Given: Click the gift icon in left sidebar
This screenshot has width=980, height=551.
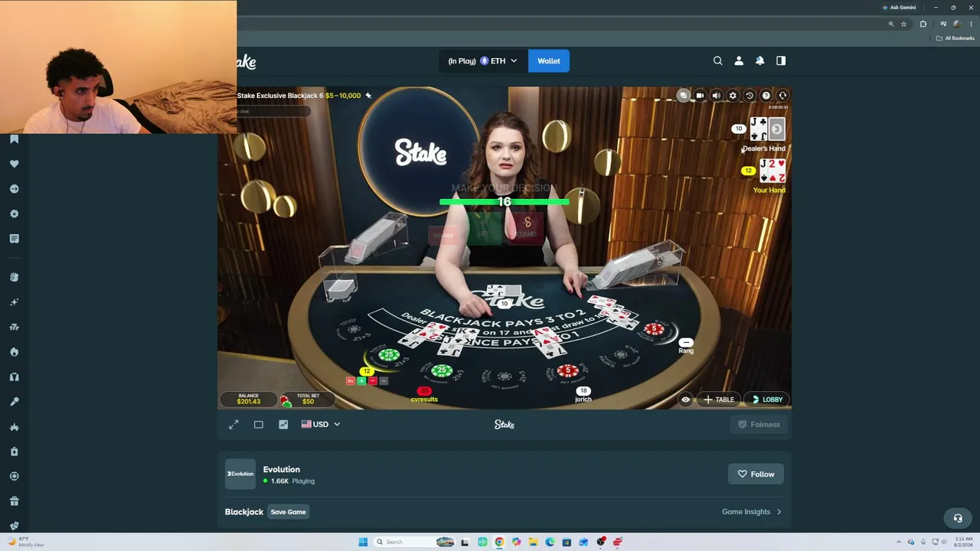Looking at the screenshot, I should (x=14, y=501).
